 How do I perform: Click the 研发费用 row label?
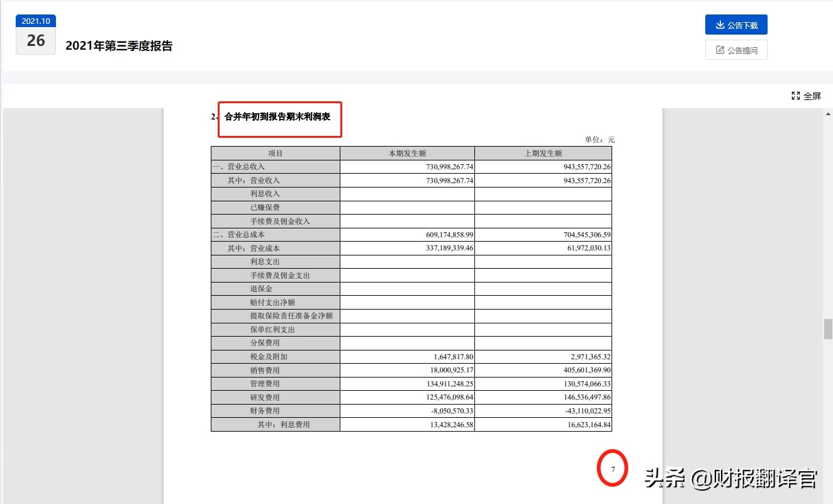pos(275,397)
